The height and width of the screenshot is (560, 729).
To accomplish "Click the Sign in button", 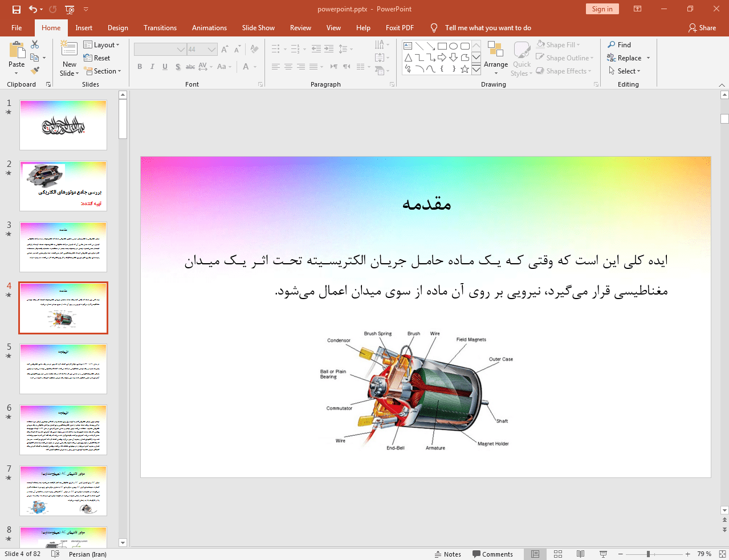I will [x=602, y=9].
